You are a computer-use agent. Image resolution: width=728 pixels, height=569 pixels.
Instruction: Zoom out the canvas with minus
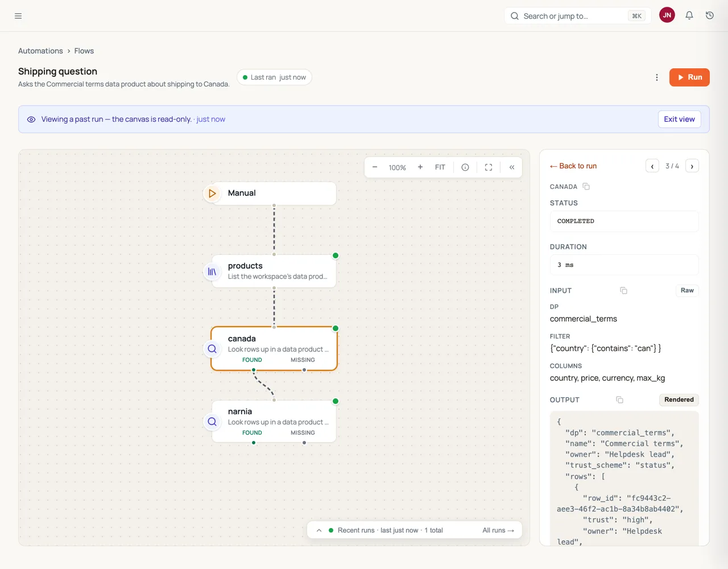pyautogui.click(x=375, y=167)
